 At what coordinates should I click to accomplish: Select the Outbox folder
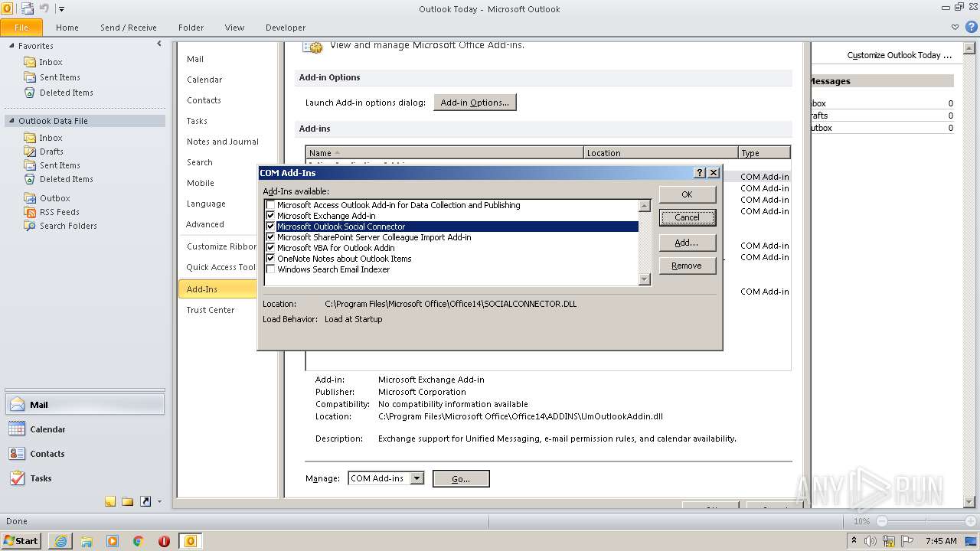(54, 198)
